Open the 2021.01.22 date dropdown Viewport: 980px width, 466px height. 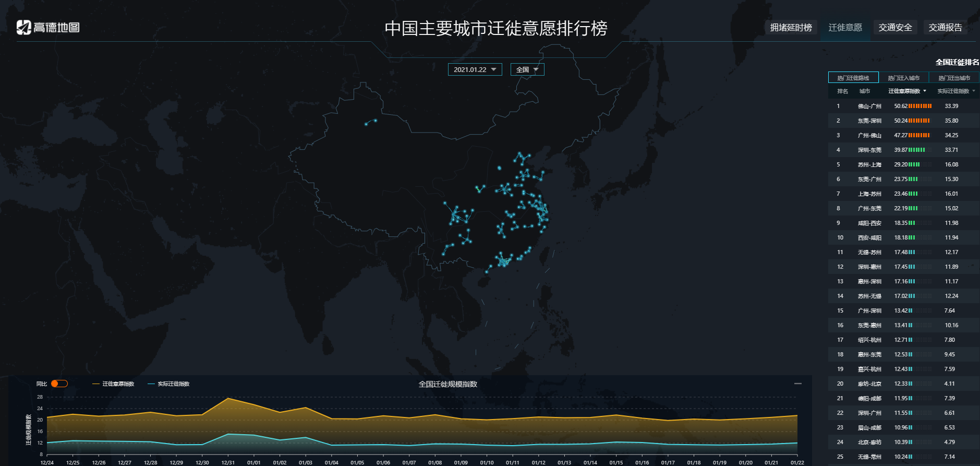point(475,69)
